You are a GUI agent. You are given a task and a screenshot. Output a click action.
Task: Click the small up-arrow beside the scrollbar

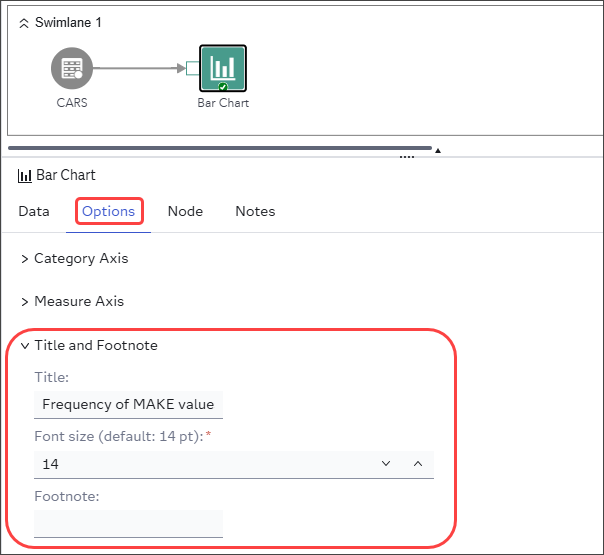click(438, 151)
